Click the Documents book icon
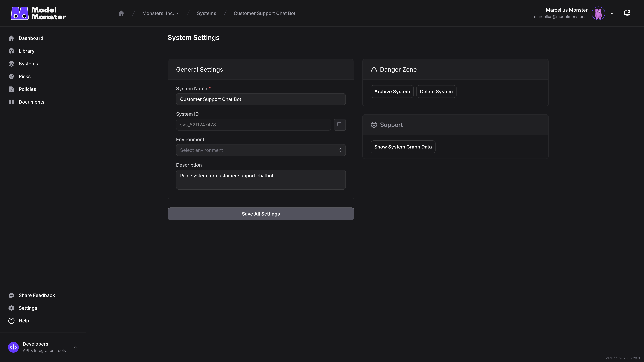Screen dimensions: 644x362 tap(11, 102)
